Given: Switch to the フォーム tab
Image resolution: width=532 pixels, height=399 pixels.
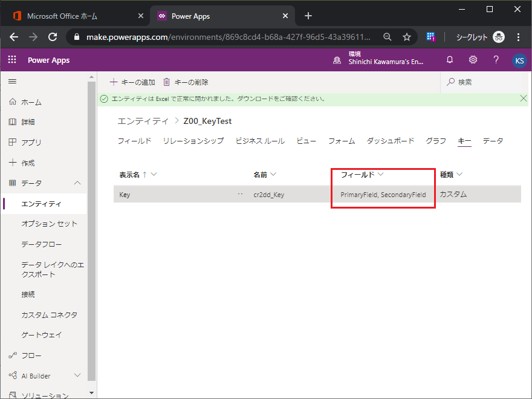Looking at the screenshot, I should (342, 141).
